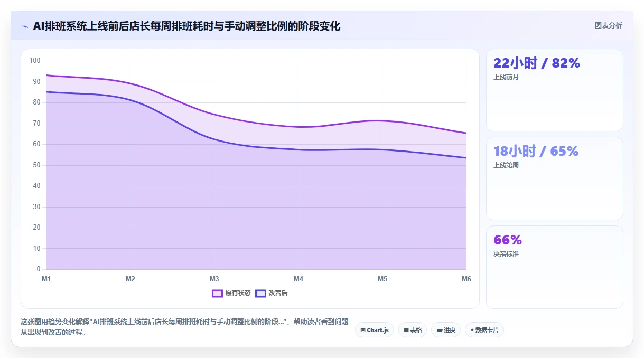Click the lightning icon beside the title
Viewport: 644px width, 358px height.
25,26
